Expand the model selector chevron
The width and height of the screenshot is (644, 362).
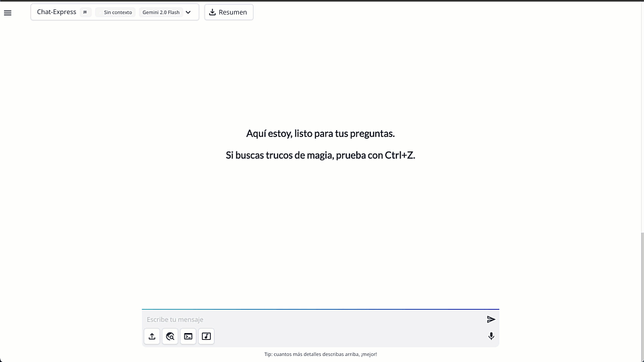coord(188,12)
